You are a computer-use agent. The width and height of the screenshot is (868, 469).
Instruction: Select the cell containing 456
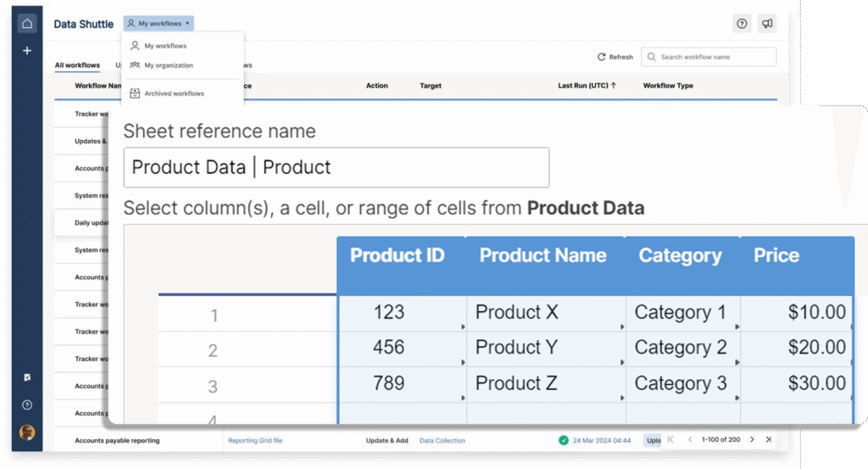click(x=403, y=349)
